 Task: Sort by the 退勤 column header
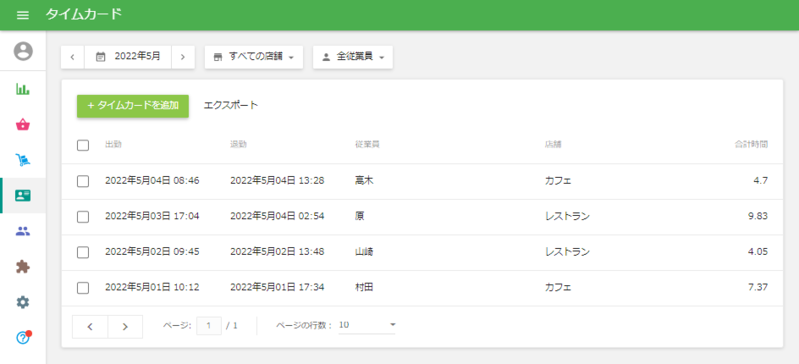pyautogui.click(x=238, y=144)
